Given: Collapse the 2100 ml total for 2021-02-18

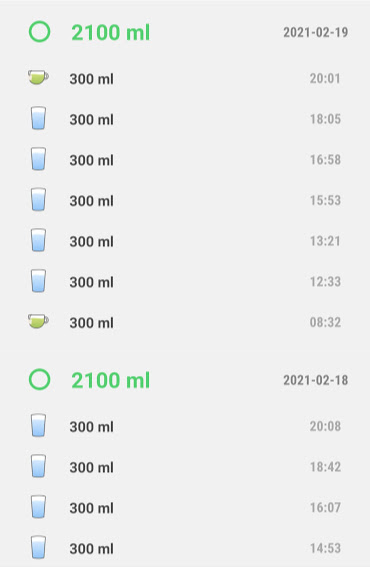Looking at the screenshot, I should pos(110,380).
